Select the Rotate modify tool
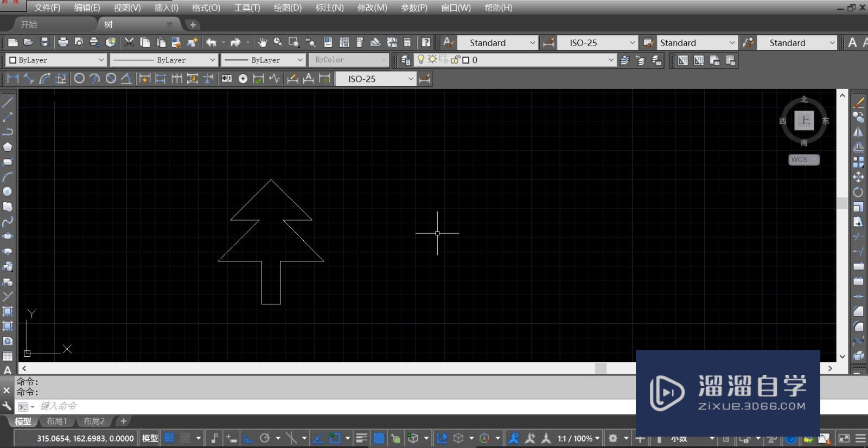Image resolution: width=868 pixels, height=448 pixels. [859, 192]
